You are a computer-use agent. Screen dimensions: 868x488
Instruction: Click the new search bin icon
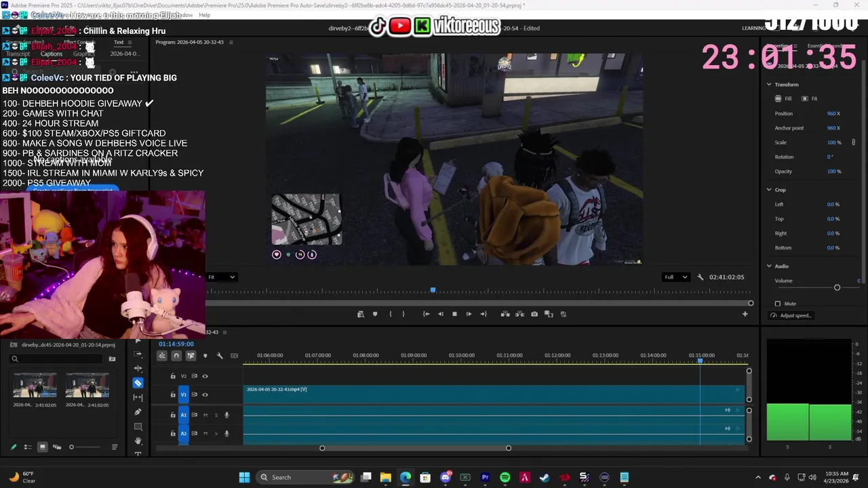112,359
